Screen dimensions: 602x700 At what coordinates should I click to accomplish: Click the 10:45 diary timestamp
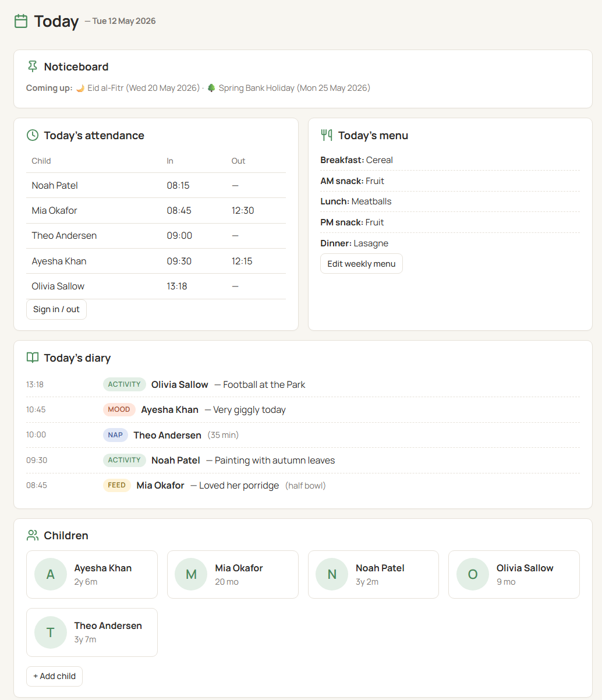pyautogui.click(x=36, y=409)
